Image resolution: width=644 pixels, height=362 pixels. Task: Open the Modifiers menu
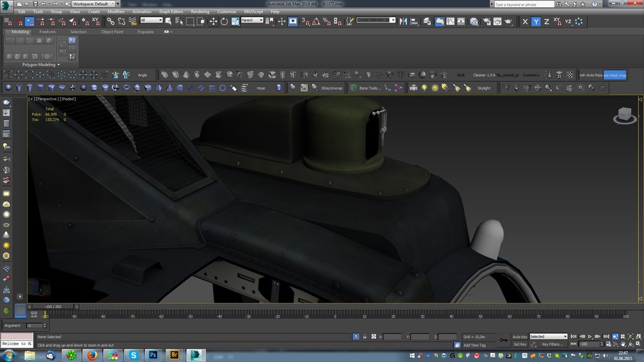(x=116, y=12)
